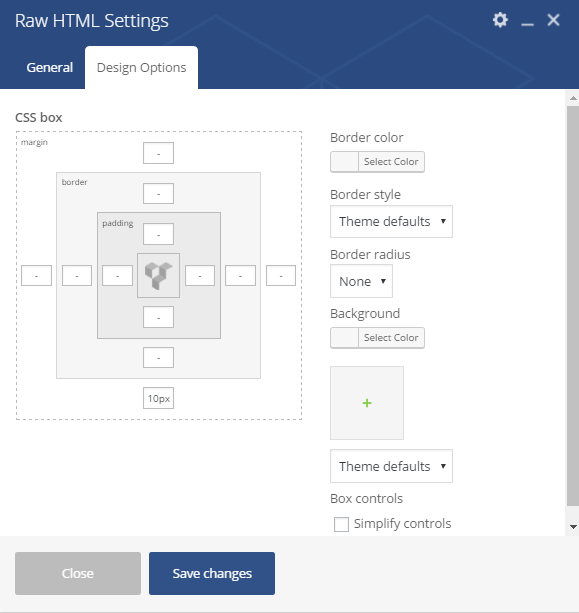Image resolution: width=579 pixels, height=613 pixels.
Task: Switch to the General tab
Action: [x=50, y=68]
